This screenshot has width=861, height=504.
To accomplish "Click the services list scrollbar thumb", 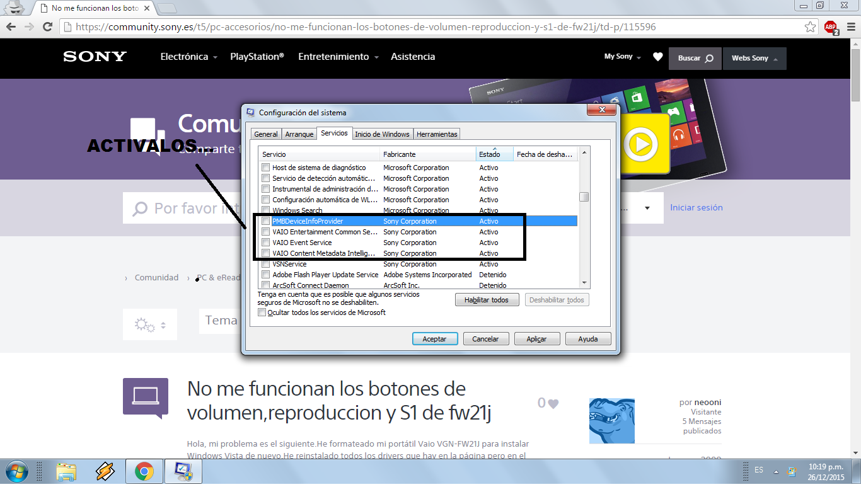I will [x=584, y=197].
